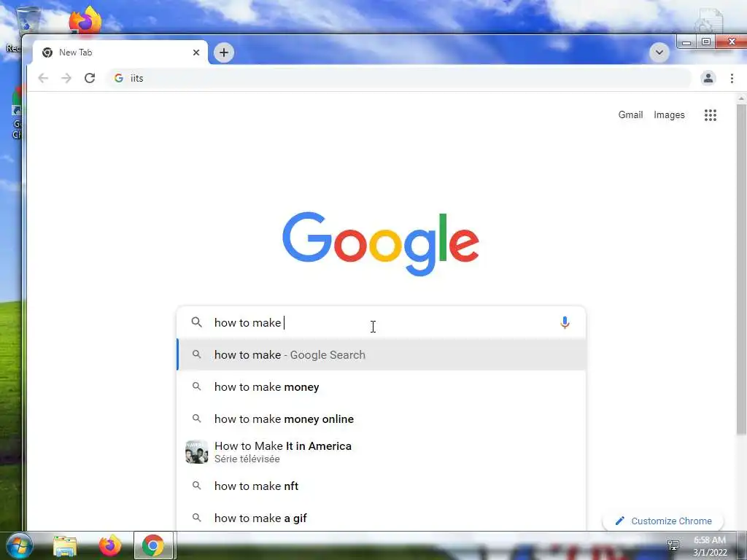The height and width of the screenshot is (560, 747).
Task: Click the Chrome forward arrow button
Action: pos(66,78)
